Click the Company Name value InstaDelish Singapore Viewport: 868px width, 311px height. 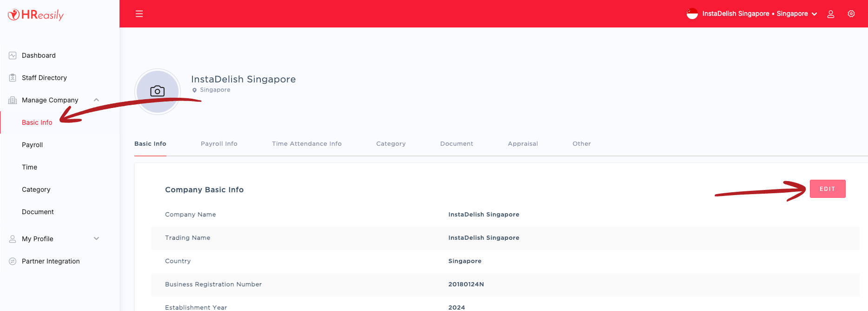[x=484, y=215]
